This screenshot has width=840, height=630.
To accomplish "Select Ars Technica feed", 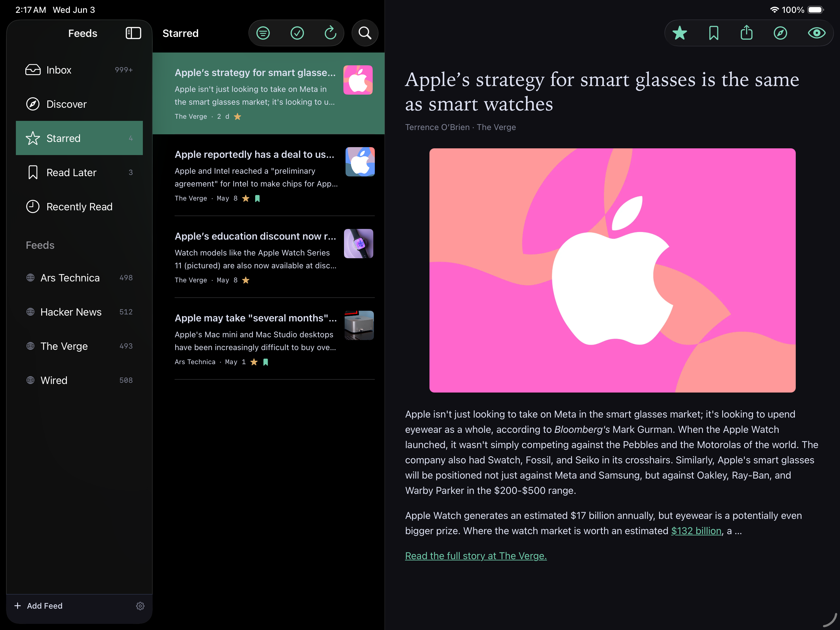I will pos(79,277).
